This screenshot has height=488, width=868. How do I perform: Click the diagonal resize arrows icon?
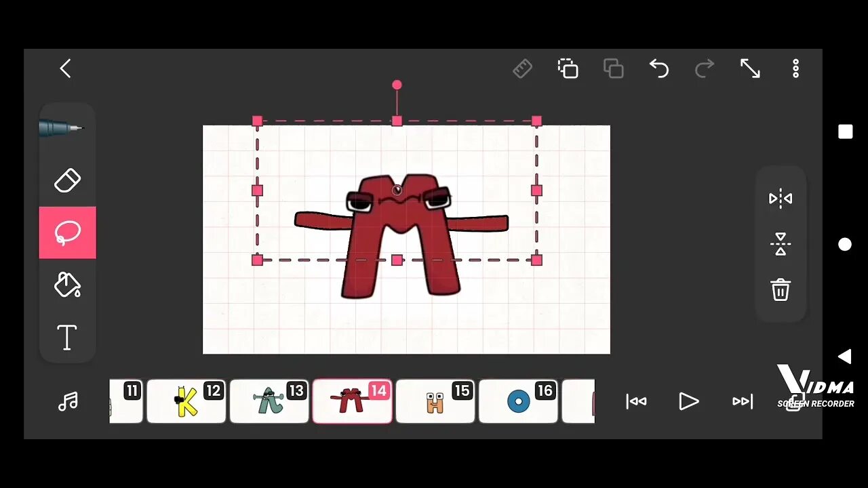coord(750,68)
